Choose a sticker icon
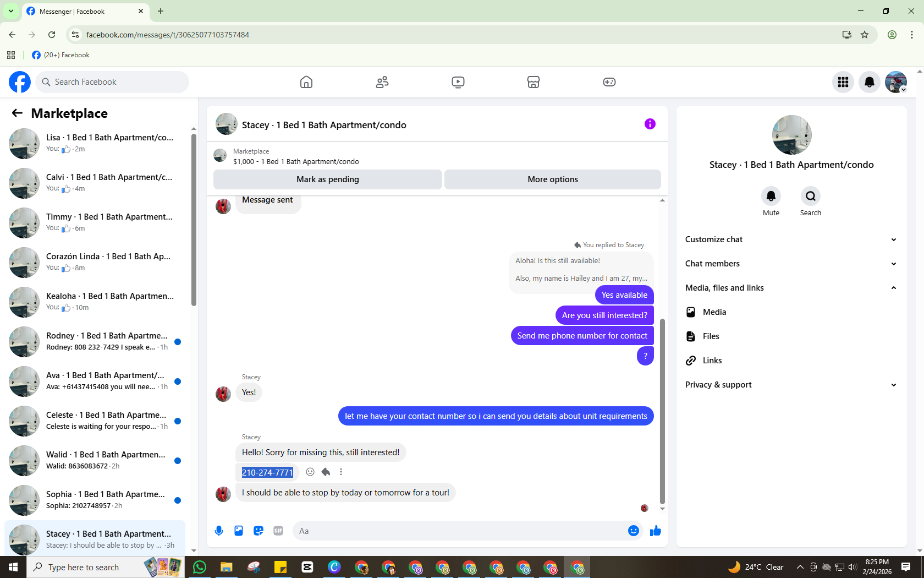Screen dimensions: 924x578 [x=258, y=531]
